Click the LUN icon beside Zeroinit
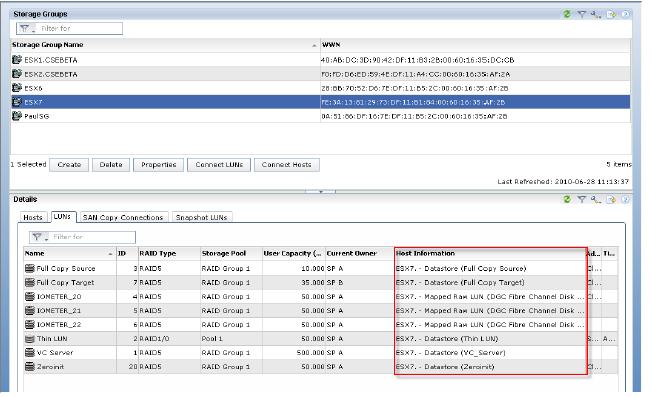Viewport: 652px width, 397px height. (30, 367)
